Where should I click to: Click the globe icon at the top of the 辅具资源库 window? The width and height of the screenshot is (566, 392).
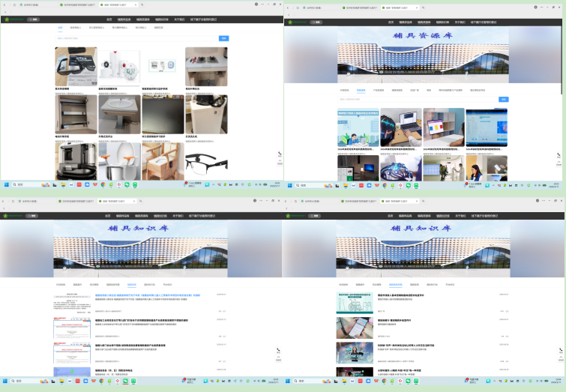535,7
